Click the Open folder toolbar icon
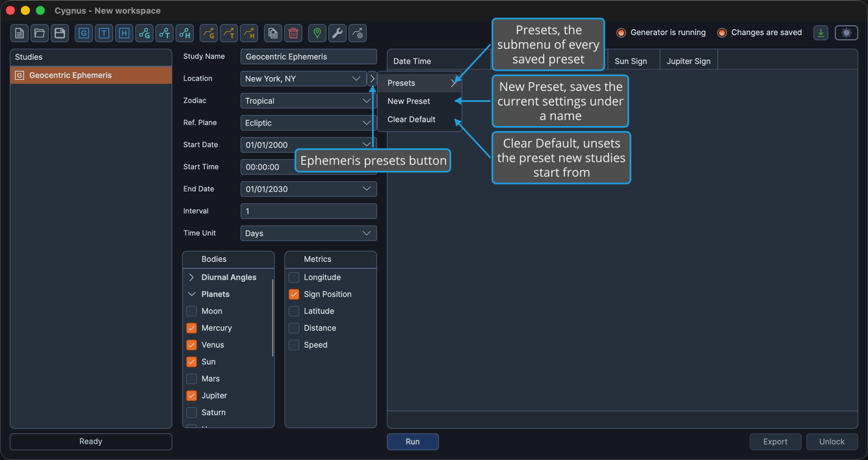The height and width of the screenshot is (460, 868). point(40,33)
